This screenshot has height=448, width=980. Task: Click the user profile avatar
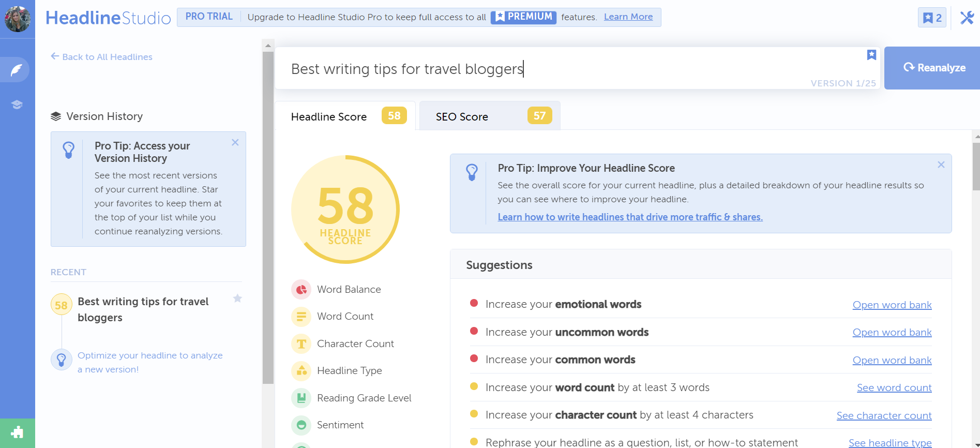18,19
